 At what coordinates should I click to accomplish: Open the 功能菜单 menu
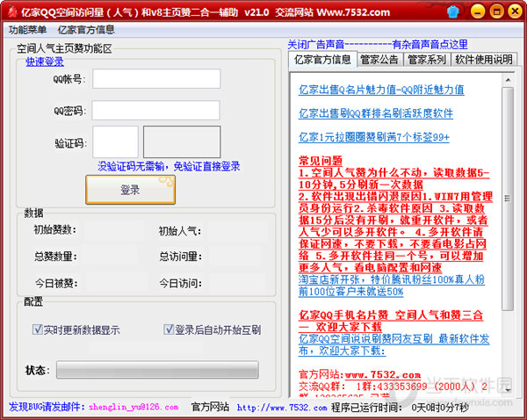27,29
